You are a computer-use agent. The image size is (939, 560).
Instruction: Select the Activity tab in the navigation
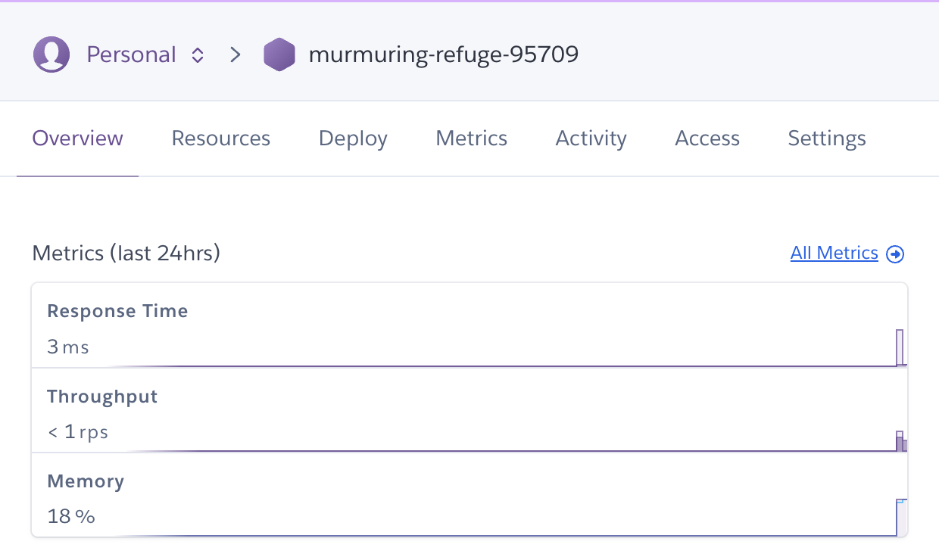pyautogui.click(x=591, y=138)
